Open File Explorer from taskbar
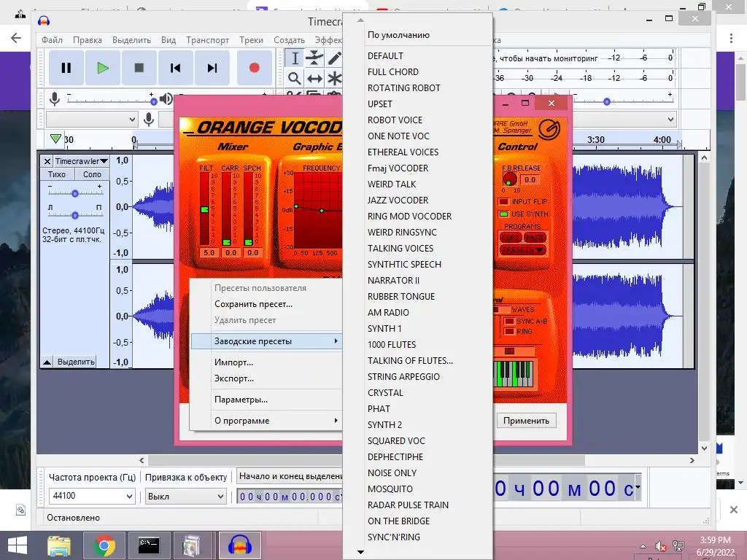The height and width of the screenshot is (560, 747). click(59, 545)
